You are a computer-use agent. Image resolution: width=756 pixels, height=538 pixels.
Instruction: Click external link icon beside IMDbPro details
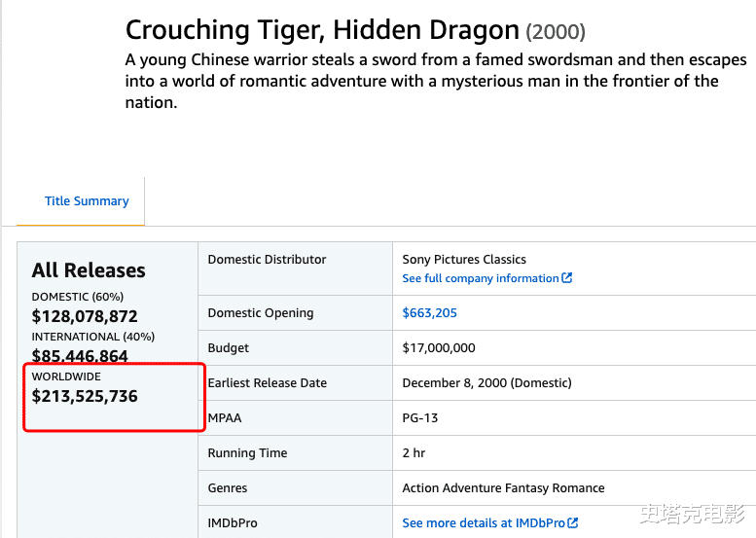(x=573, y=523)
